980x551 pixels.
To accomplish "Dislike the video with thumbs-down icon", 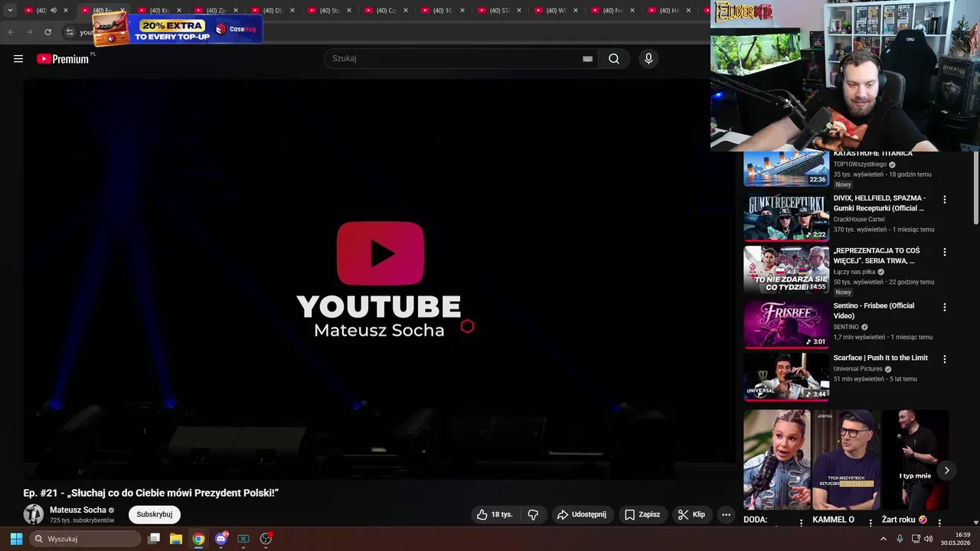I will point(534,514).
